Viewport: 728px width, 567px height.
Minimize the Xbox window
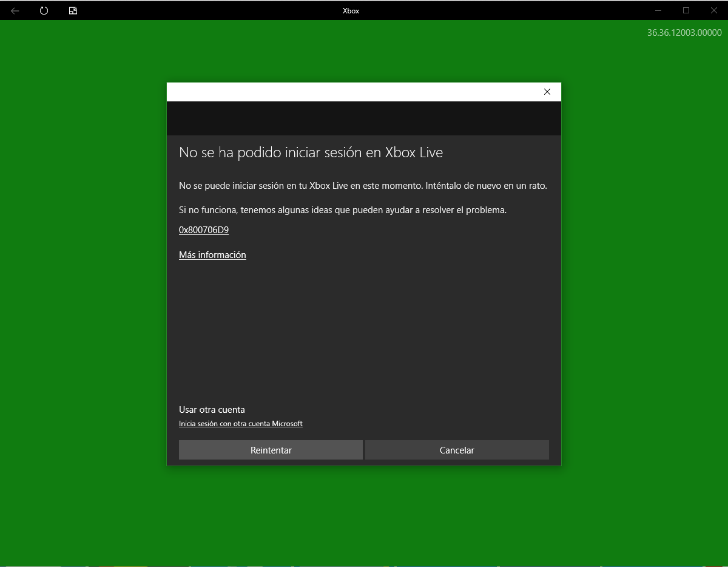[x=659, y=10]
